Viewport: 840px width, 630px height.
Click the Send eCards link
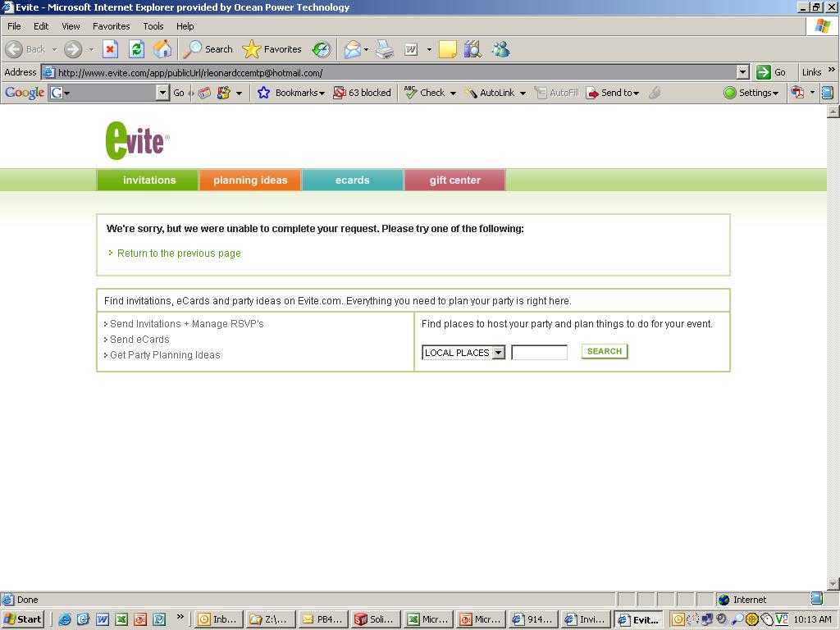coord(139,340)
